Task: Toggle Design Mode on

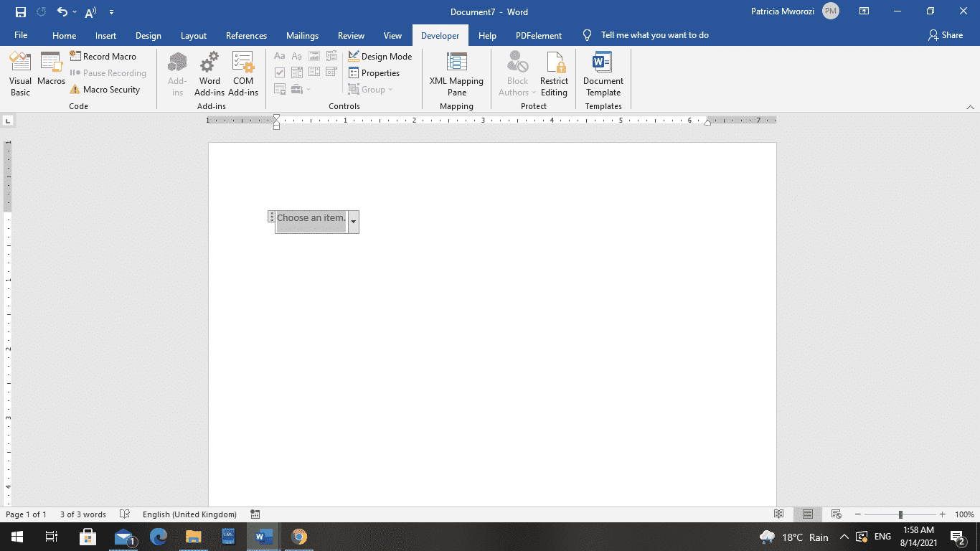Action: click(x=380, y=56)
